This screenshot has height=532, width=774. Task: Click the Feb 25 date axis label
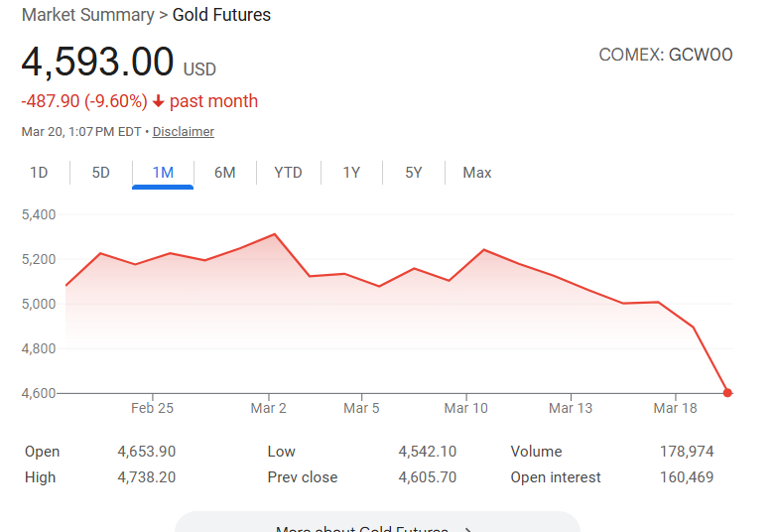pyautogui.click(x=152, y=408)
